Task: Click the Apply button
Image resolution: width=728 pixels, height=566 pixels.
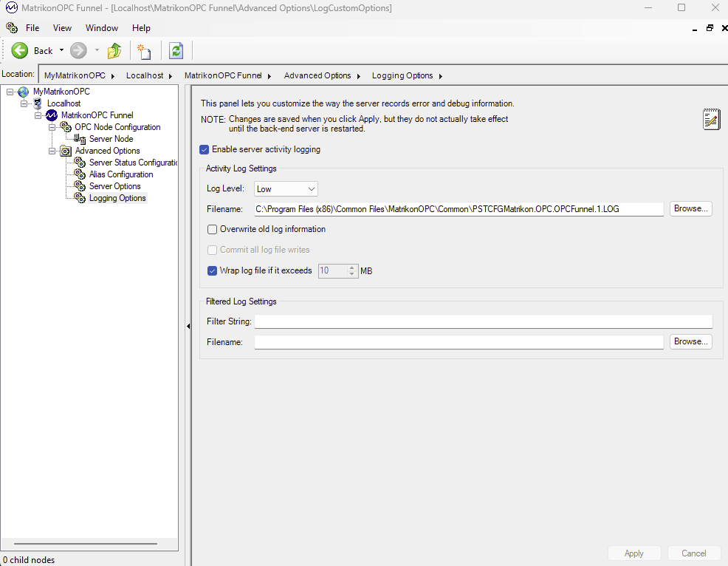Action: click(x=633, y=553)
